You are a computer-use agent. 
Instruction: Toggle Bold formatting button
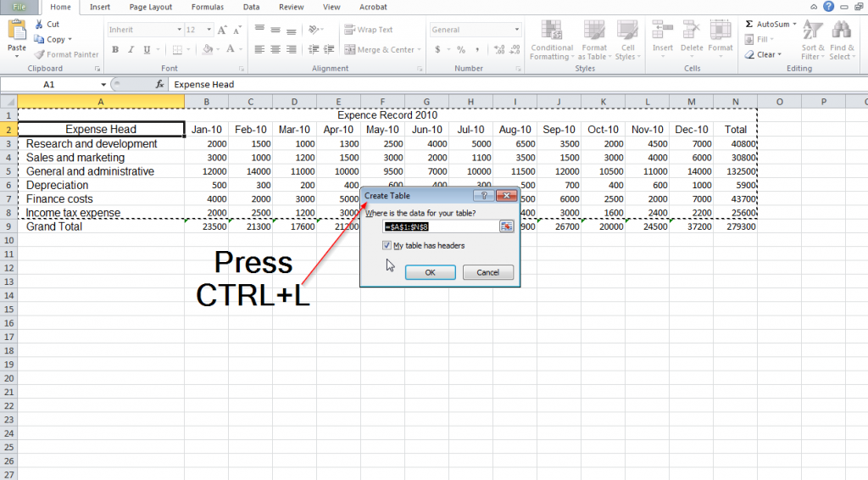click(x=116, y=50)
